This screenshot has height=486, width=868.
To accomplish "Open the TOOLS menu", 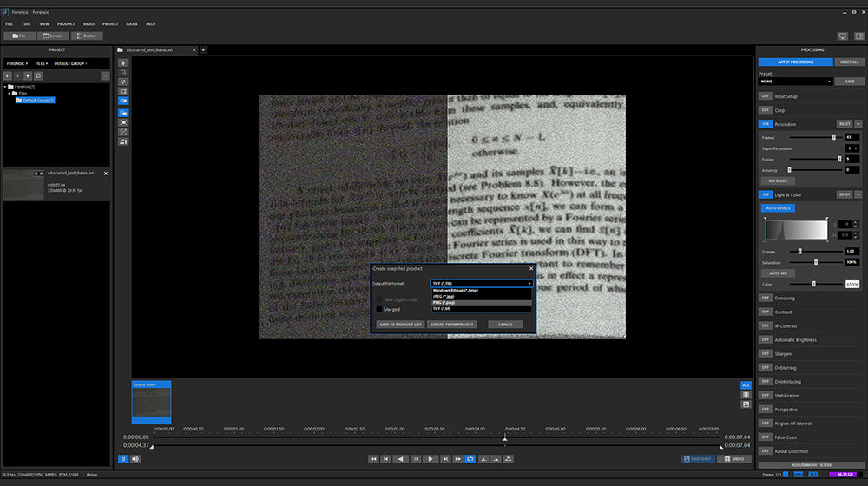I will [132, 24].
